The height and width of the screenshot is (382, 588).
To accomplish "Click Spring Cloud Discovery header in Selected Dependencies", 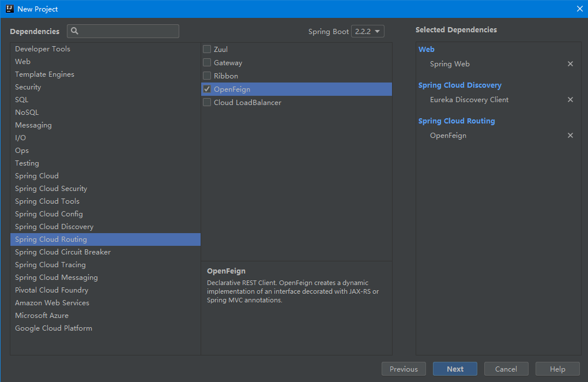I will tap(460, 85).
